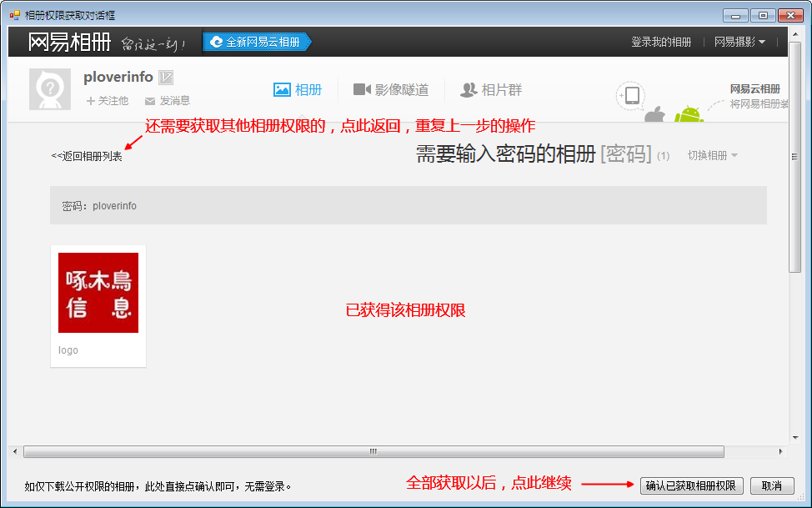The width and height of the screenshot is (812, 508).
Task: Click the Apple logo icon
Action: coord(655,114)
